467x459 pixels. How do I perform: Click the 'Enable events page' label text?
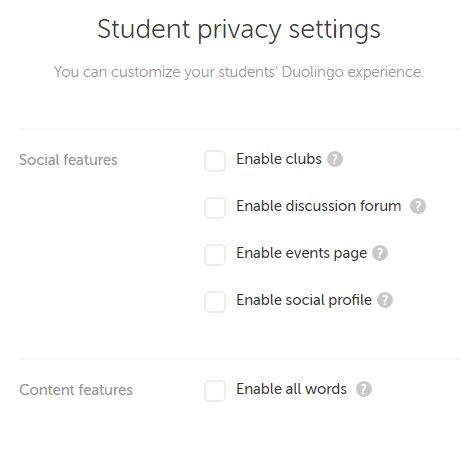pyautogui.click(x=302, y=253)
